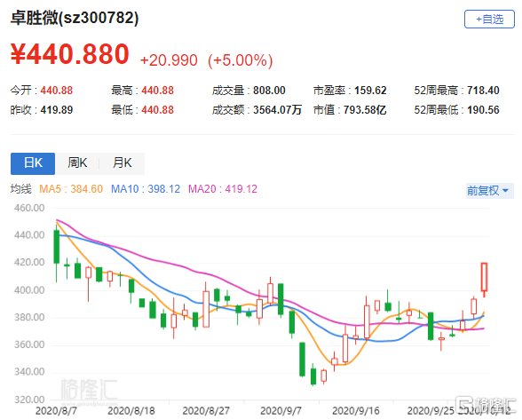Click the x-axis date label 2020/8/18
This screenshot has width=522, height=420.
point(131,410)
